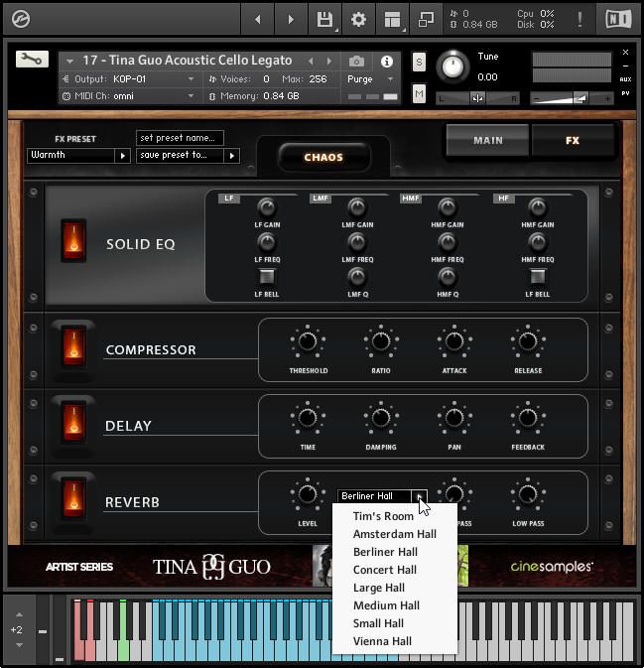
Task: Select Berliner Hall from reverb list
Action: pyautogui.click(x=385, y=552)
